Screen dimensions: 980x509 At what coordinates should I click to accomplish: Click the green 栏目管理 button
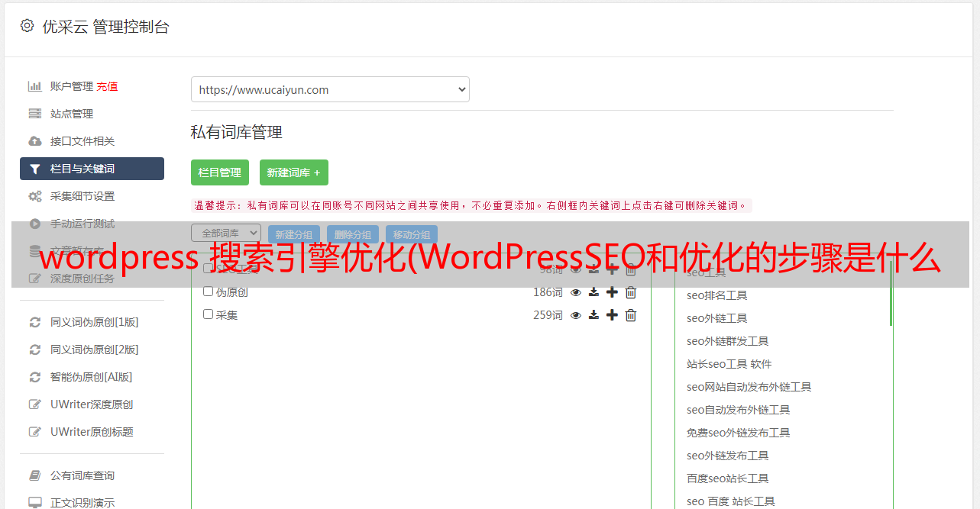pyautogui.click(x=220, y=172)
